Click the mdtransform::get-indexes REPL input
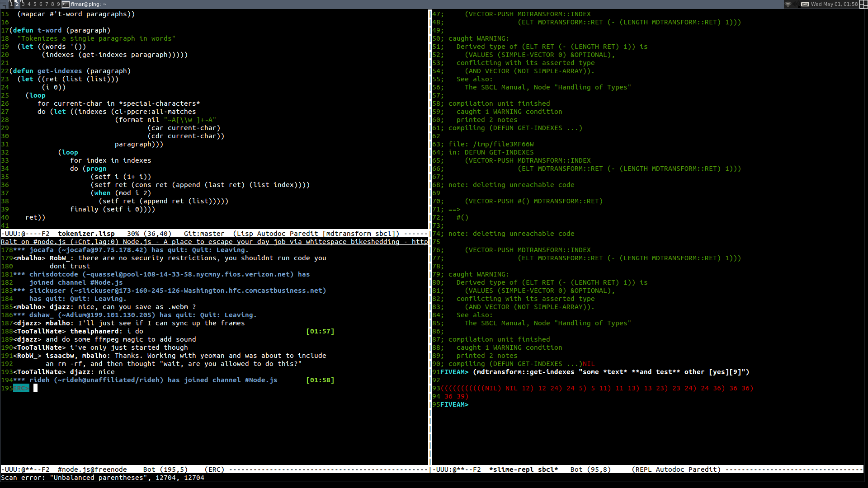 point(611,372)
